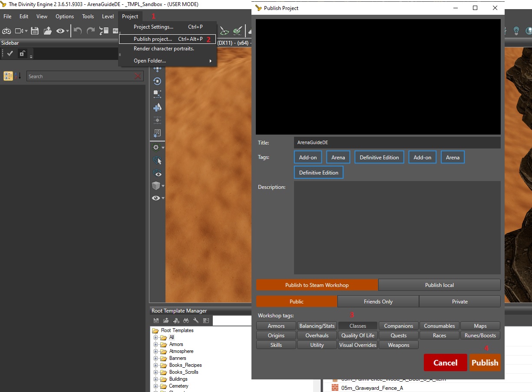Click the Title field in Publish Project
Viewport: 532px width, 392px height.
[397, 142]
